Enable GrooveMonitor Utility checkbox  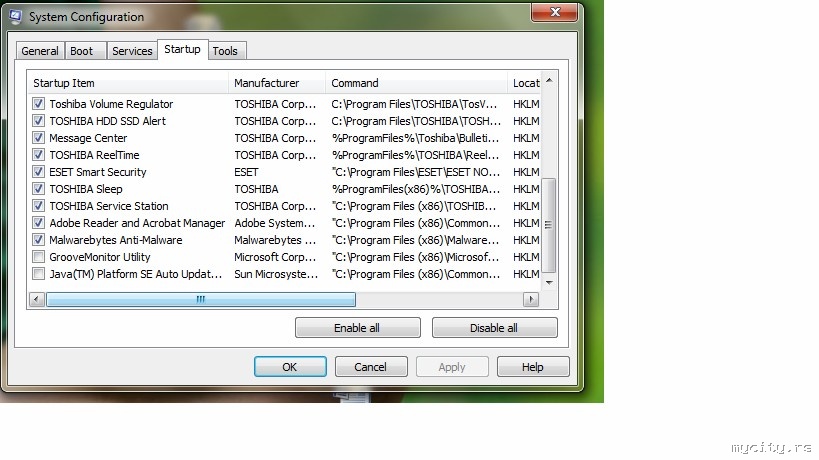click(x=38, y=257)
